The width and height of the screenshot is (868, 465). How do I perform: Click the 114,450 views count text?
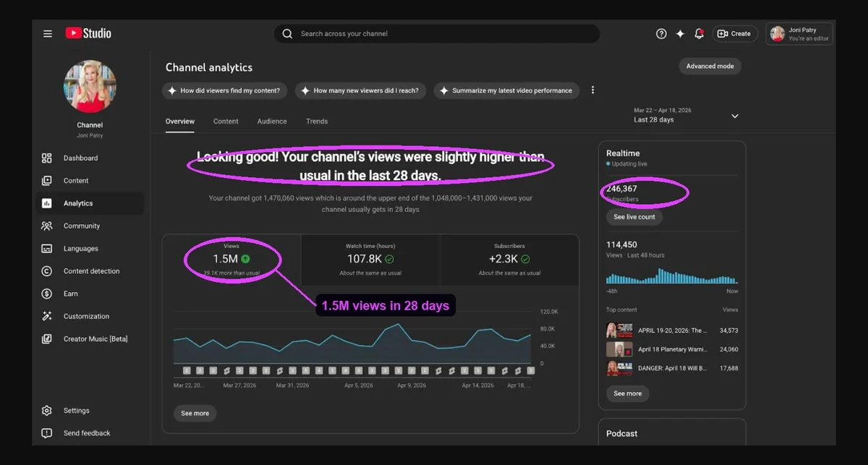tap(621, 245)
